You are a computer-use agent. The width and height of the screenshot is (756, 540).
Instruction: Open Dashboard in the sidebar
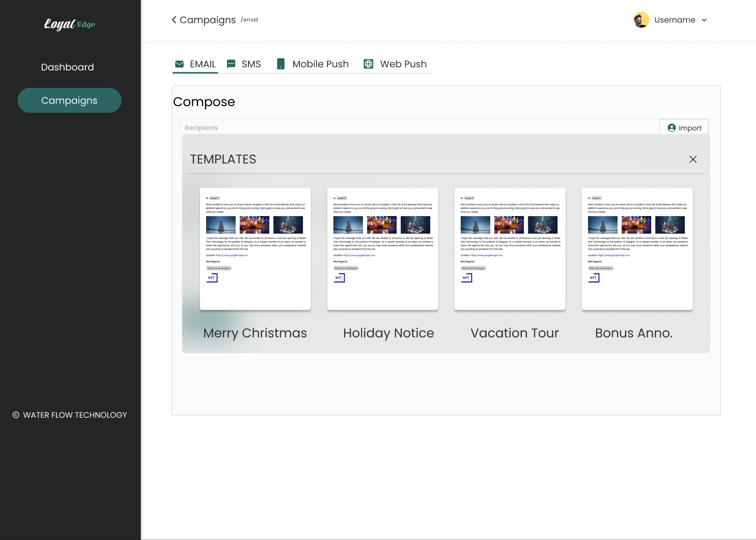click(67, 67)
